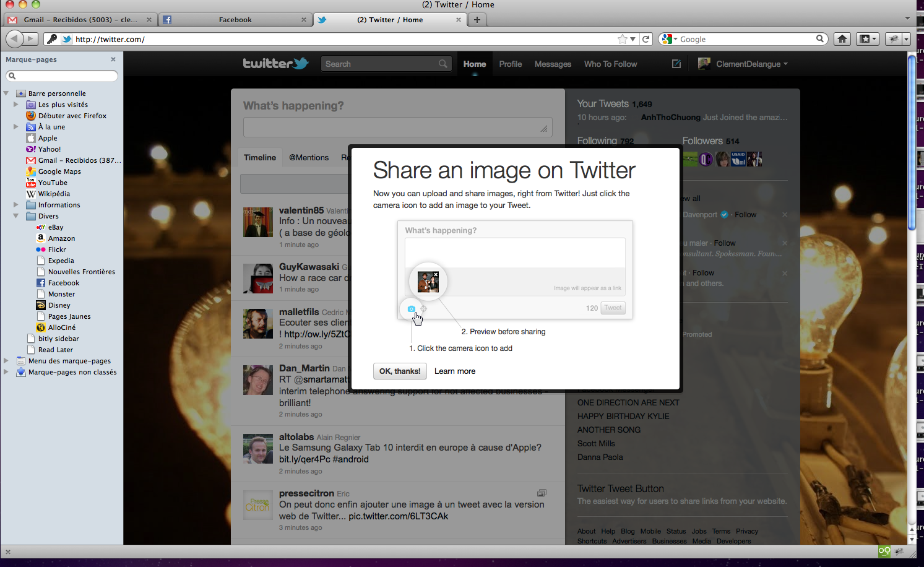Reload the page

tap(646, 39)
